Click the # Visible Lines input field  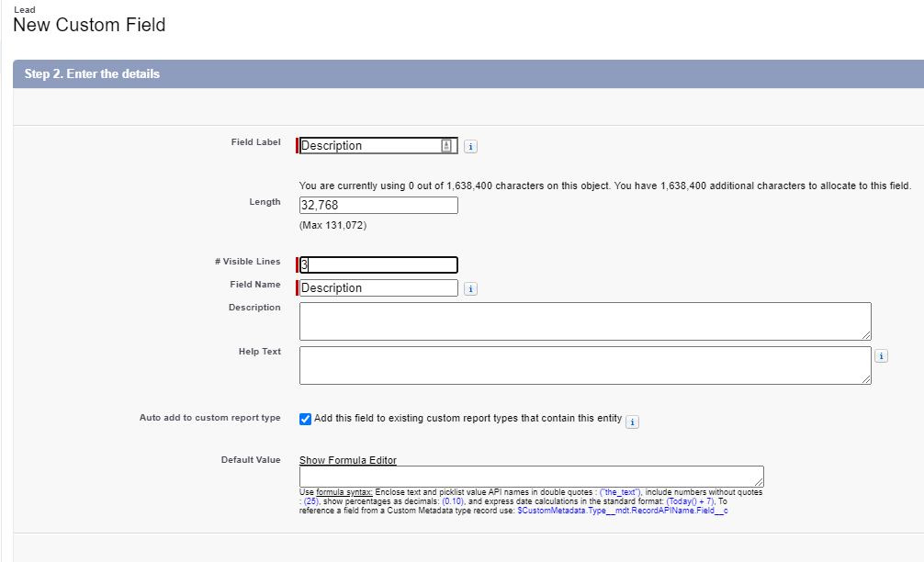tap(377, 264)
